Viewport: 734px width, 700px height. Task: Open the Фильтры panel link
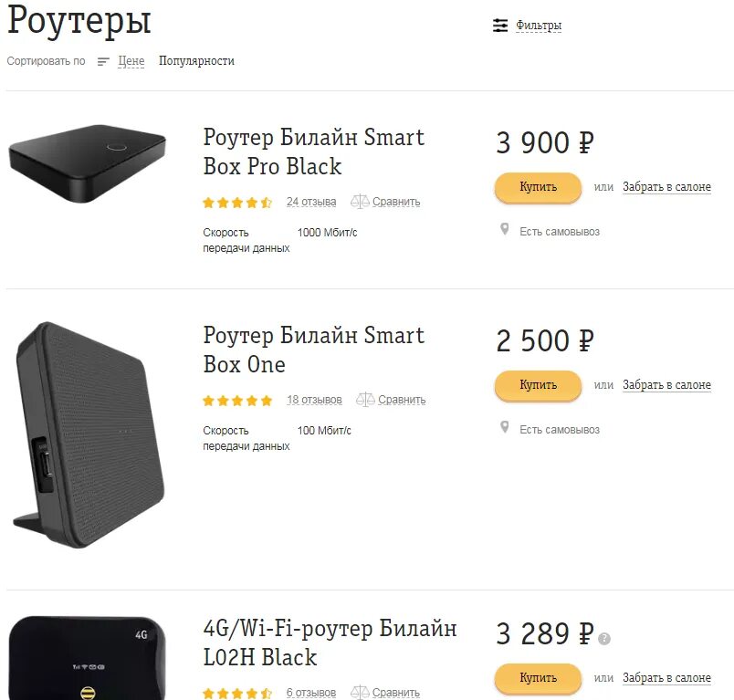tap(539, 26)
